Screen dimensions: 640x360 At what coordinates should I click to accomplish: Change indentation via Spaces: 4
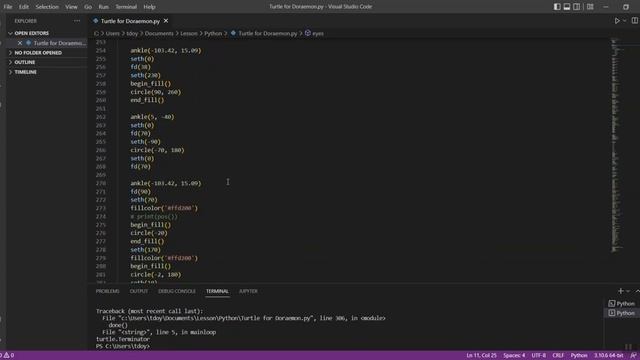coord(514,356)
